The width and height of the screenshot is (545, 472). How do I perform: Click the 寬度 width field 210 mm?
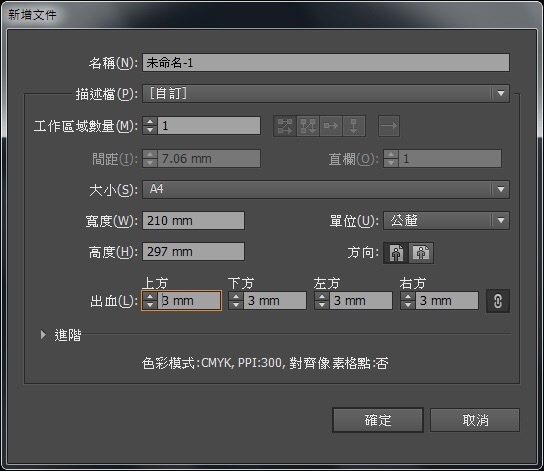[x=193, y=221]
